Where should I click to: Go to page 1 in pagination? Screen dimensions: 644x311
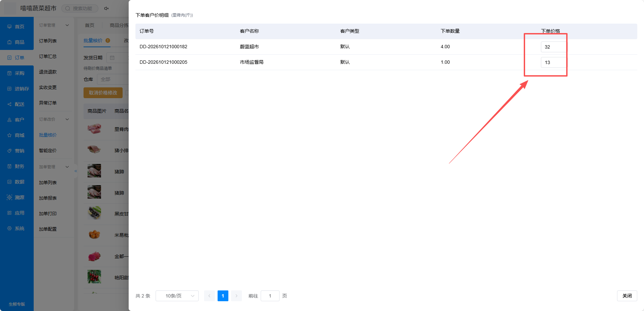click(223, 296)
